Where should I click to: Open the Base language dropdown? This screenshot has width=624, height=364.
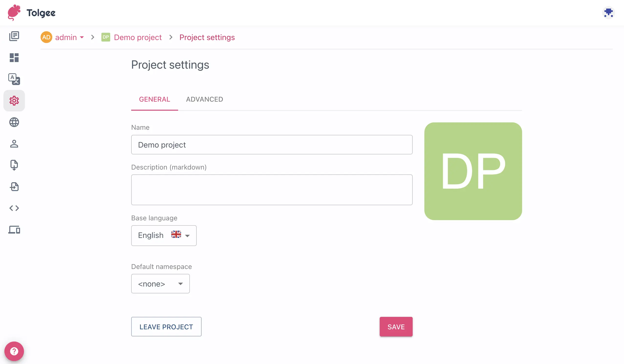coord(164,235)
